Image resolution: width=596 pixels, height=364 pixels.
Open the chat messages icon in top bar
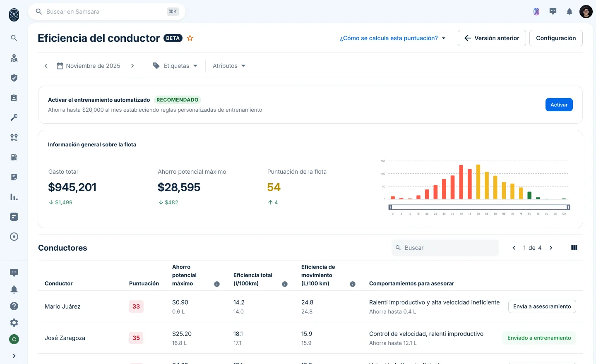[x=553, y=12]
